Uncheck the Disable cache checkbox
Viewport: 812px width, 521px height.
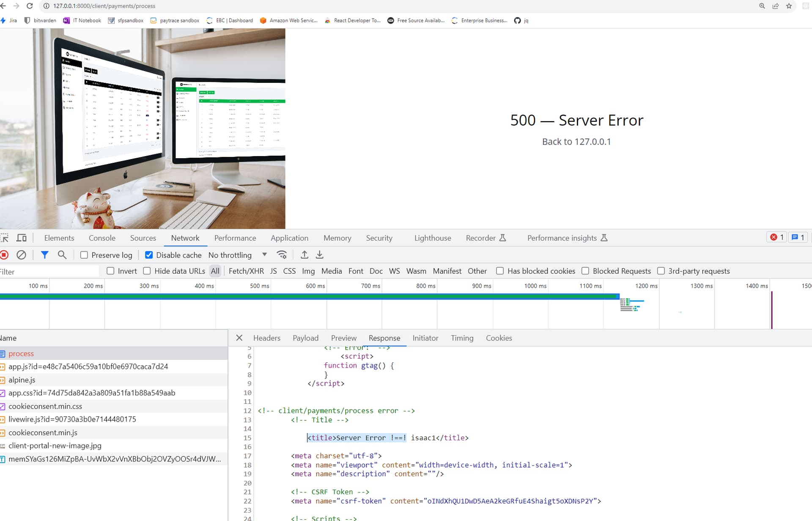pyautogui.click(x=149, y=255)
